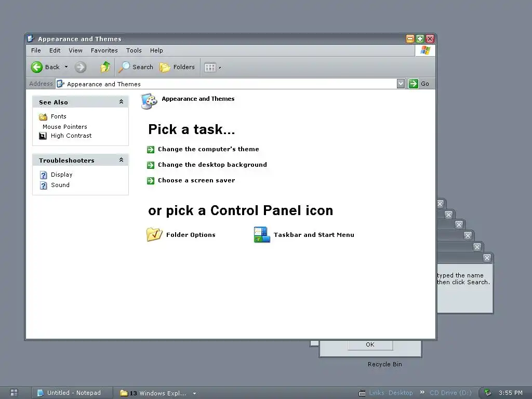Viewport: 532px width, 399px height.
Task: Click the greyed Forward arrow icon
Action: pyautogui.click(x=81, y=67)
